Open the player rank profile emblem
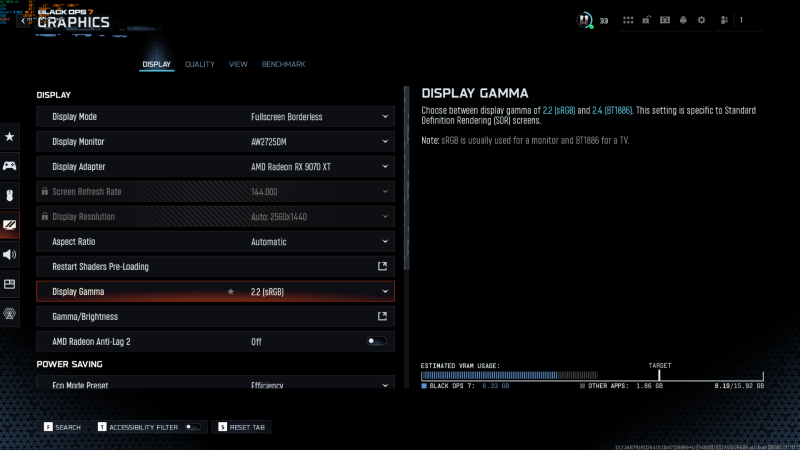 pyautogui.click(x=585, y=20)
